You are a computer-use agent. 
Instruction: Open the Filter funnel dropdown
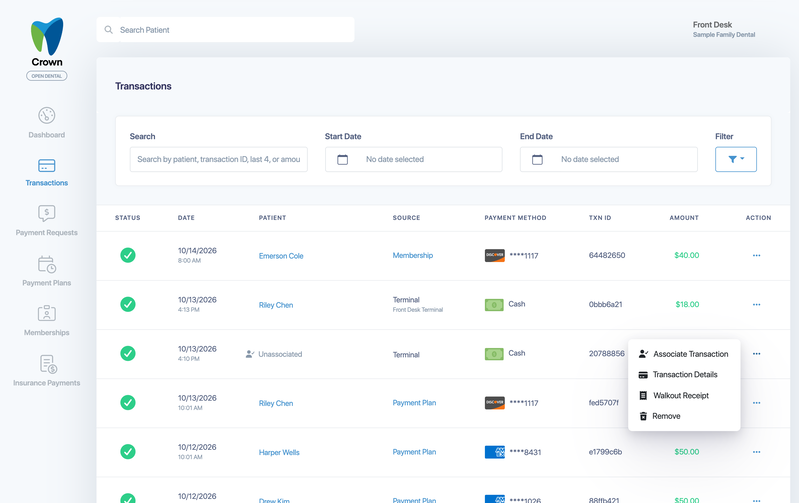click(x=735, y=159)
